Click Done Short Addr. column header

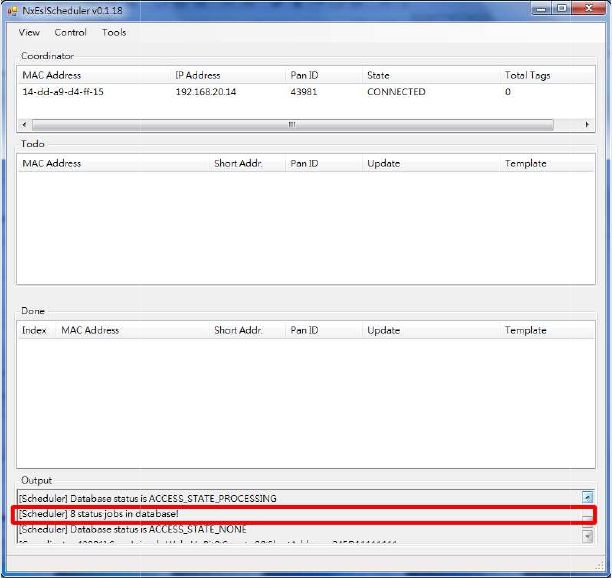[x=247, y=330]
